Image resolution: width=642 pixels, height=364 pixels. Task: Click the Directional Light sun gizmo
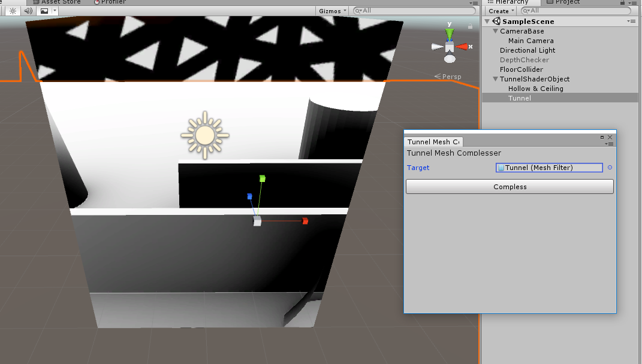pos(205,135)
